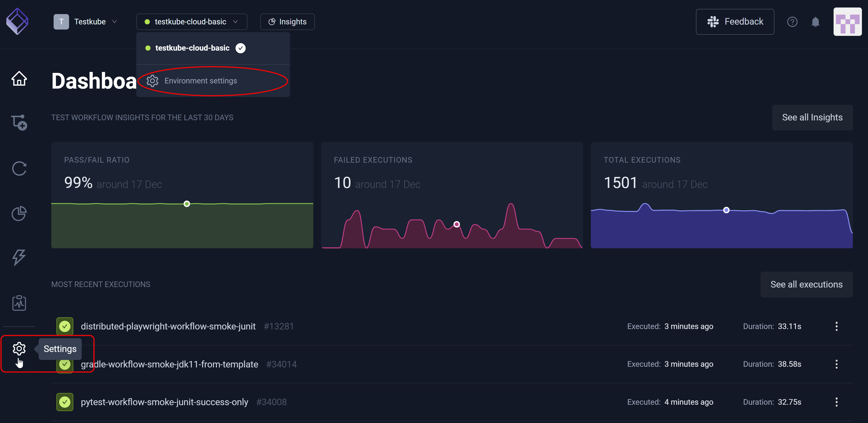Collapse the testkube-cloud-basic environment dropdown
This screenshot has height=423, width=868.
click(191, 22)
